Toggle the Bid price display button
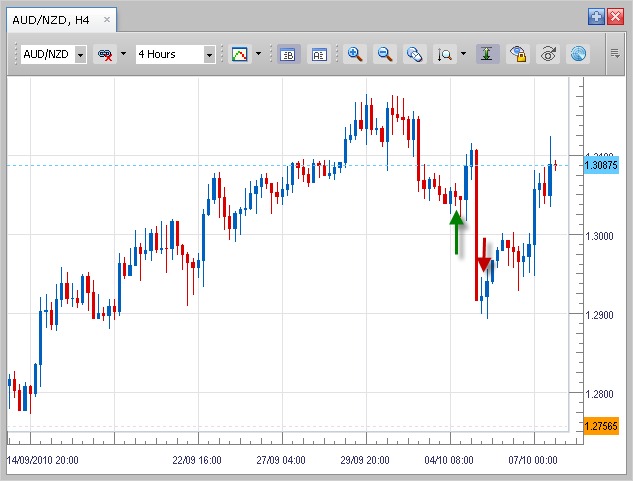Viewport: 633px width, 481px height. click(288, 54)
